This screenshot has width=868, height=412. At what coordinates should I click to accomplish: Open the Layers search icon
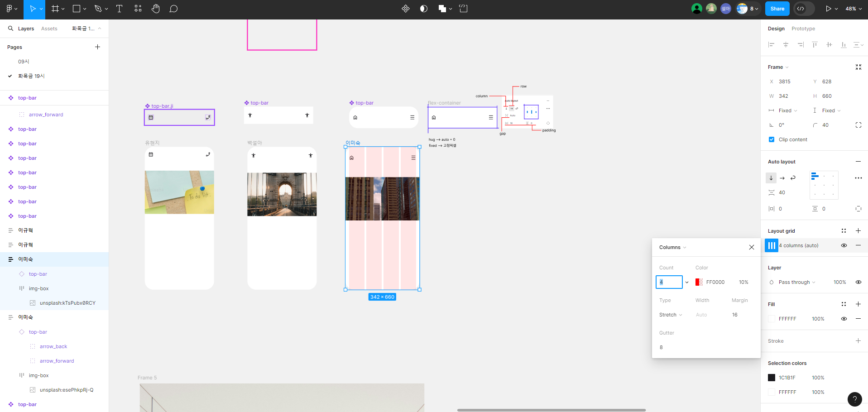(10, 29)
